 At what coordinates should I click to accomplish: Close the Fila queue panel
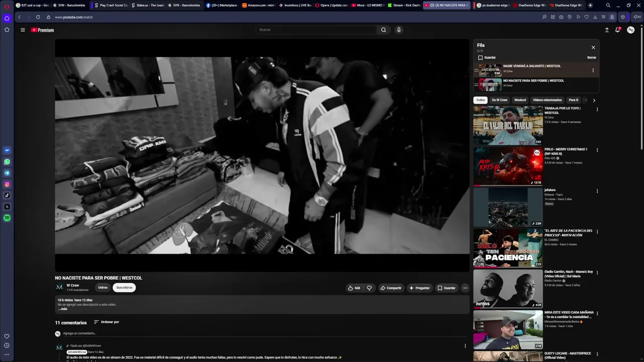point(593,47)
